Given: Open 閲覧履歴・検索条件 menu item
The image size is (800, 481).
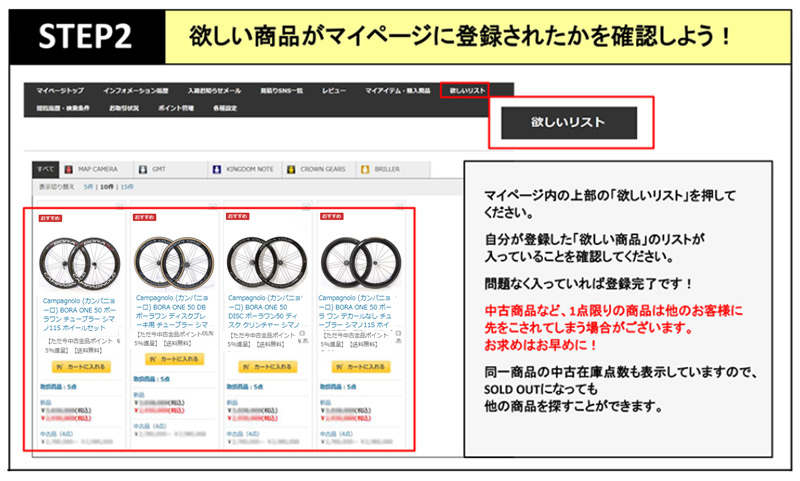Looking at the screenshot, I should pyautogui.click(x=63, y=108).
